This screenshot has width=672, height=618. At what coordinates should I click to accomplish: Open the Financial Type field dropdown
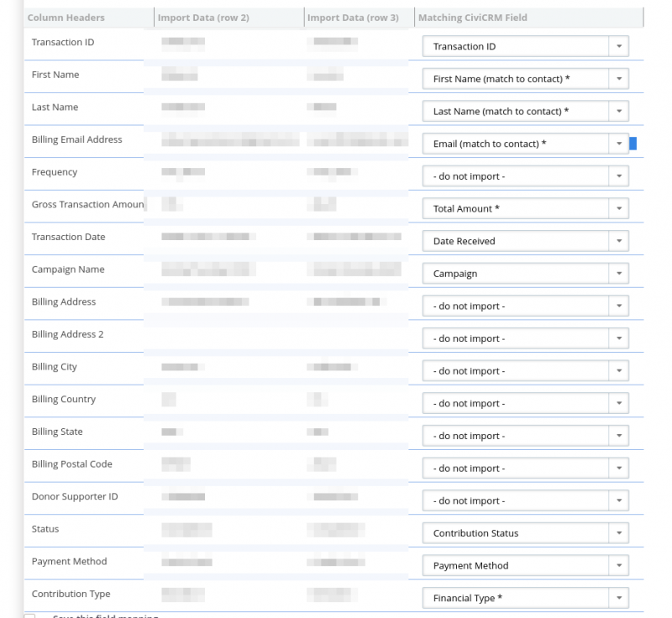click(526, 598)
